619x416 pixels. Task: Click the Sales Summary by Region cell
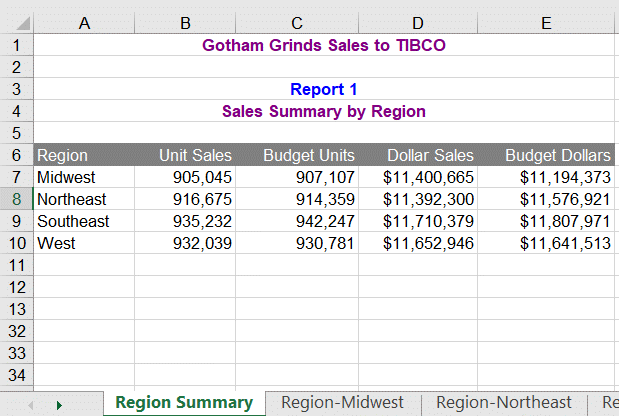pos(324,111)
